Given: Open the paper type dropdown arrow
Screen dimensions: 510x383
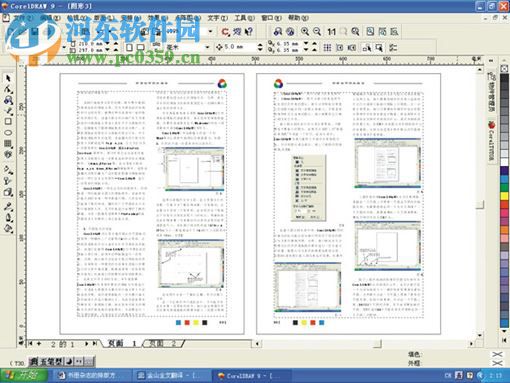Looking at the screenshot, I should click(64, 48).
